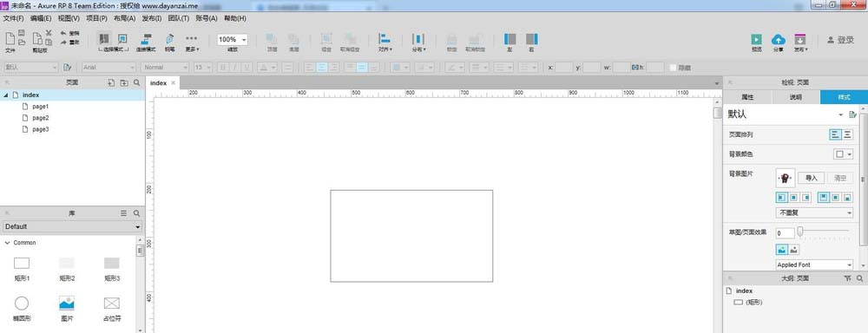Click the page style edit icon beside 默认

click(x=852, y=114)
